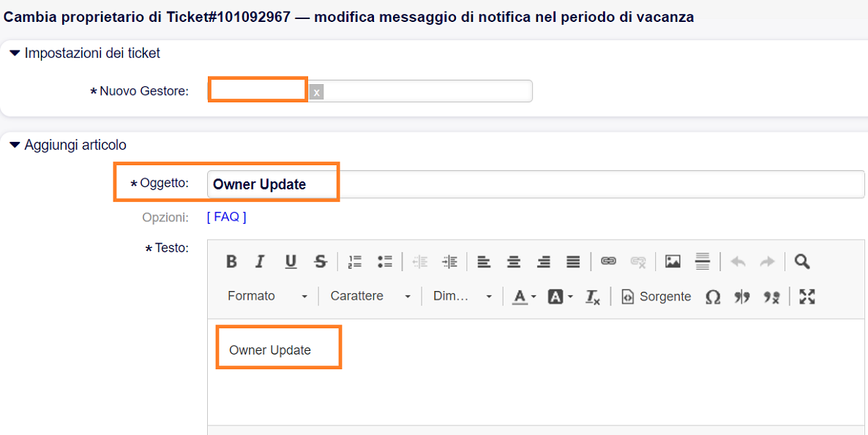Maximize the editor to fullscreen
Image resolution: width=868 pixels, height=435 pixels.
(x=807, y=297)
